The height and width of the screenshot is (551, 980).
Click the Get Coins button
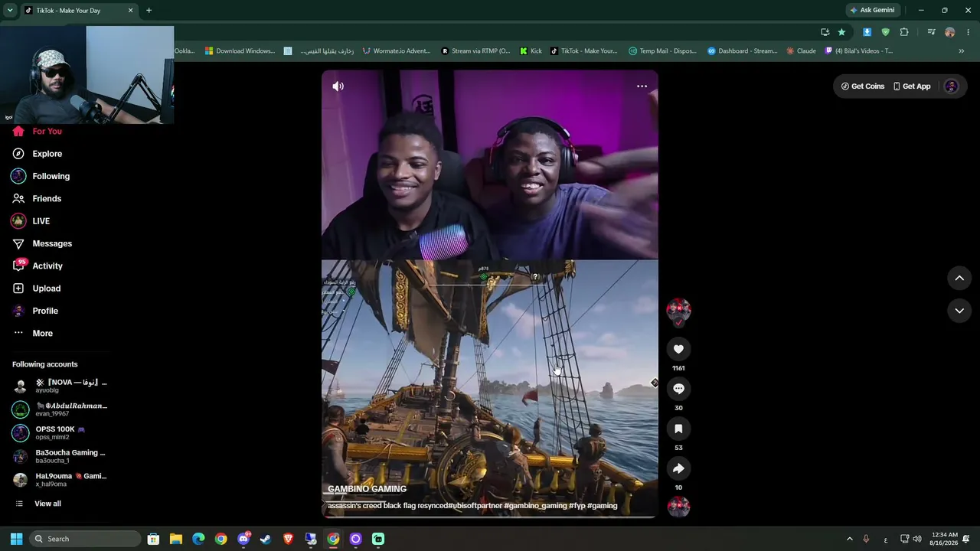coord(863,86)
